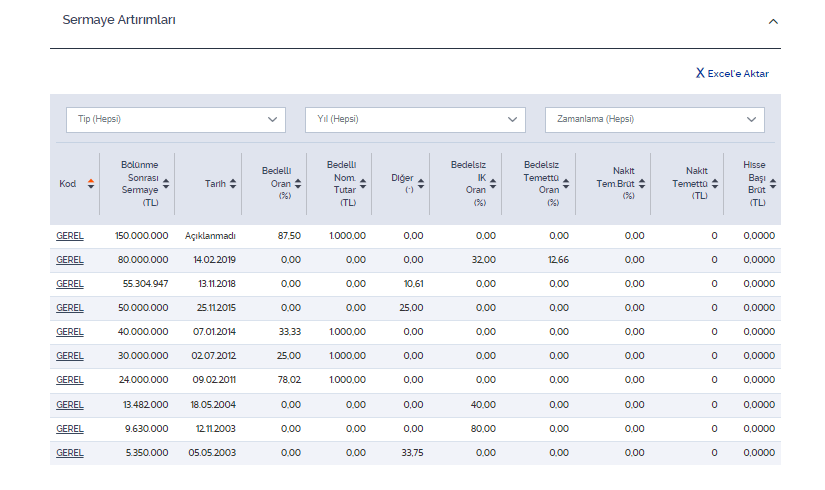Select capital value 55.304.947
This screenshot has height=490, width=825.
146,284
